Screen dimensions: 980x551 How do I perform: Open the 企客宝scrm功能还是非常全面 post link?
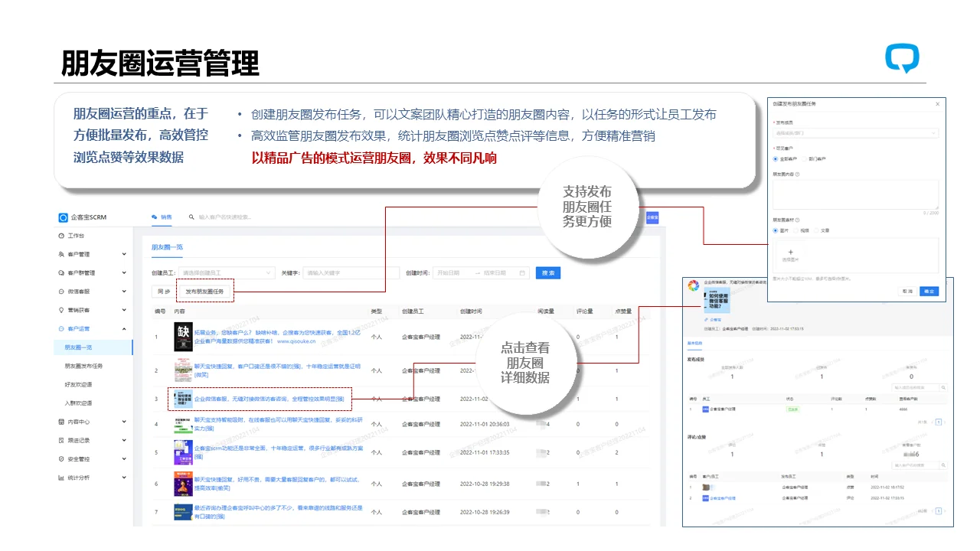click(279, 452)
